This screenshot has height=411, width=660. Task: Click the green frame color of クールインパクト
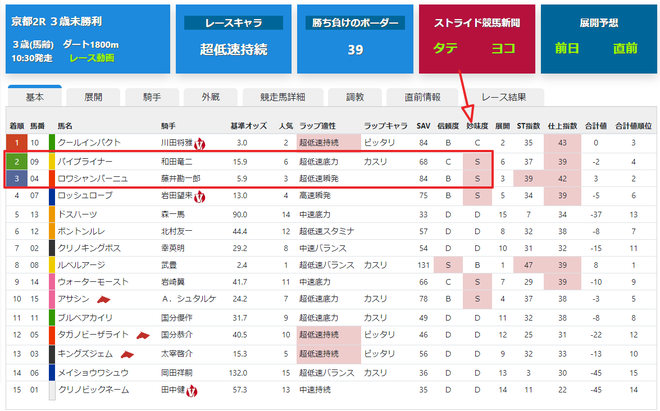tap(52, 142)
